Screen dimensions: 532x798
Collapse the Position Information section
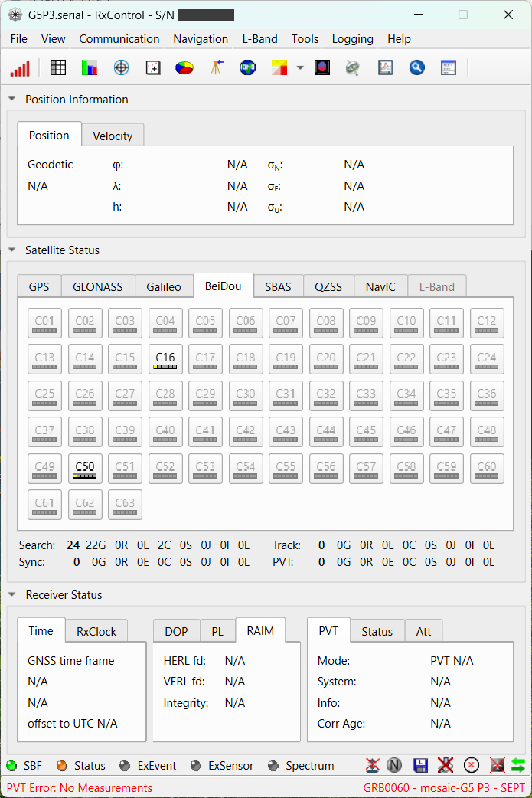12,99
